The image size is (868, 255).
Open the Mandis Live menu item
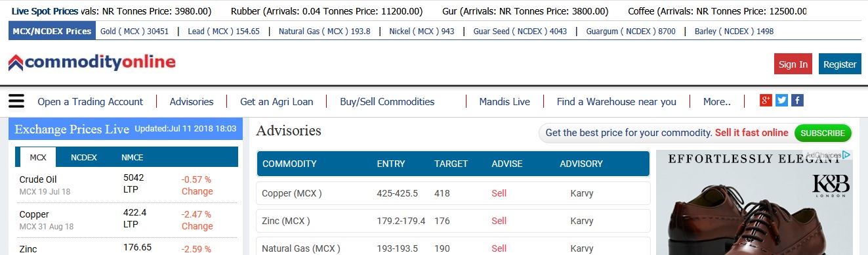(505, 102)
